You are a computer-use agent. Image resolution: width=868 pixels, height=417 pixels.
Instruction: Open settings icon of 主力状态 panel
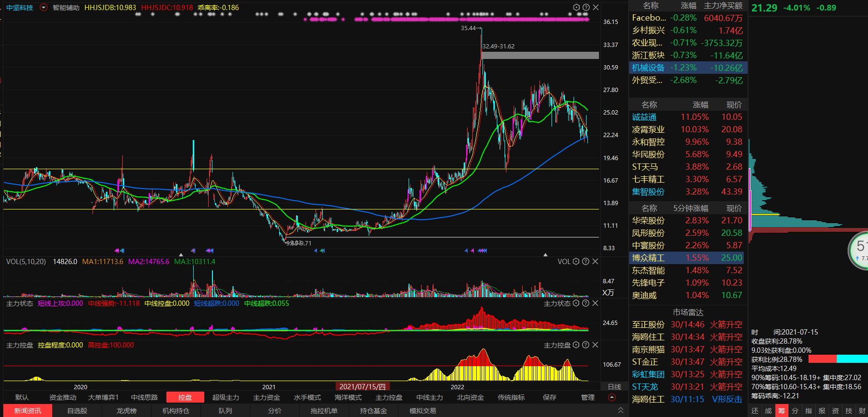576,303
